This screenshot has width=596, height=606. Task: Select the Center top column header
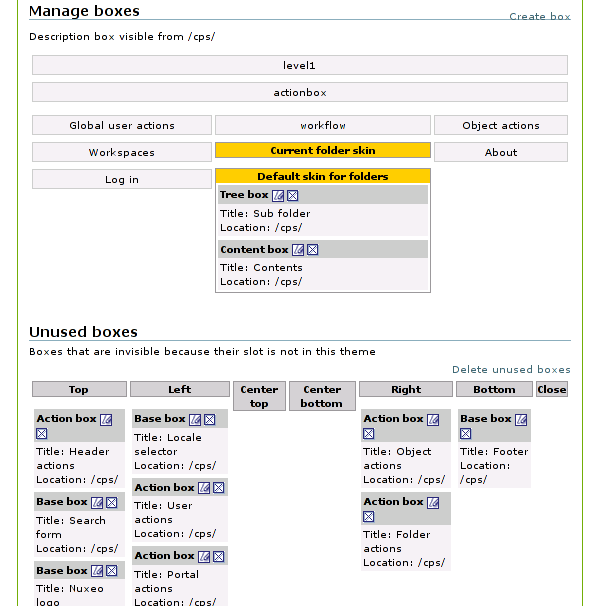click(x=259, y=396)
